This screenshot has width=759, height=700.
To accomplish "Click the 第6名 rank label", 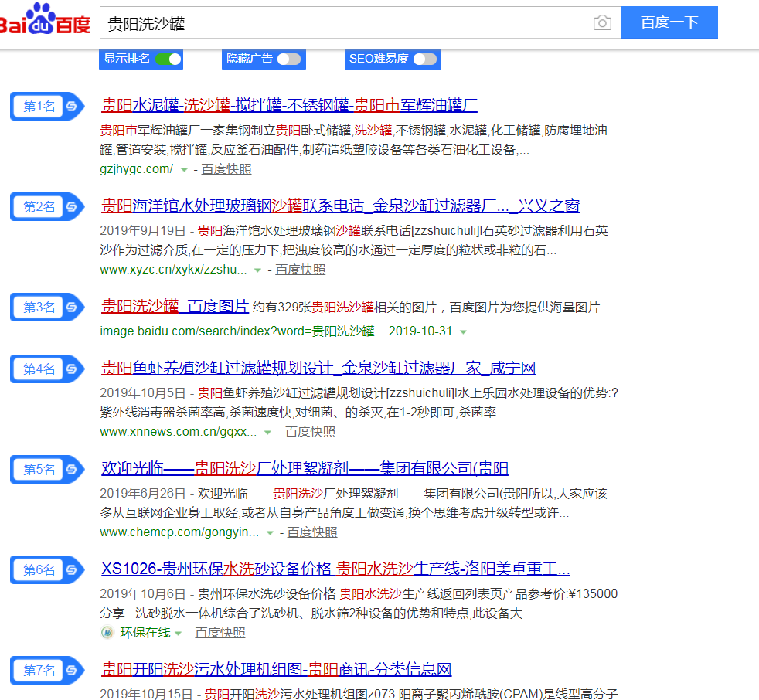I will [39, 569].
